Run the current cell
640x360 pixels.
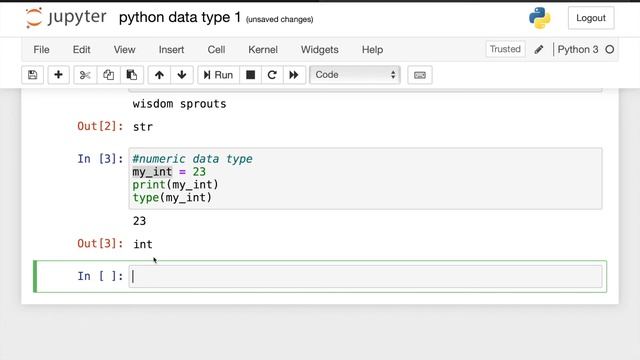[218, 75]
